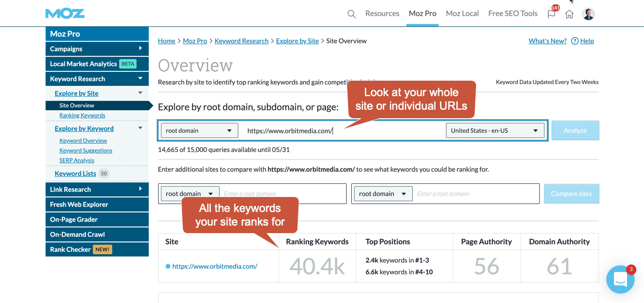This screenshot has height=303, width=644.
Task: Open the What's New? link
Action: point(548,41)
